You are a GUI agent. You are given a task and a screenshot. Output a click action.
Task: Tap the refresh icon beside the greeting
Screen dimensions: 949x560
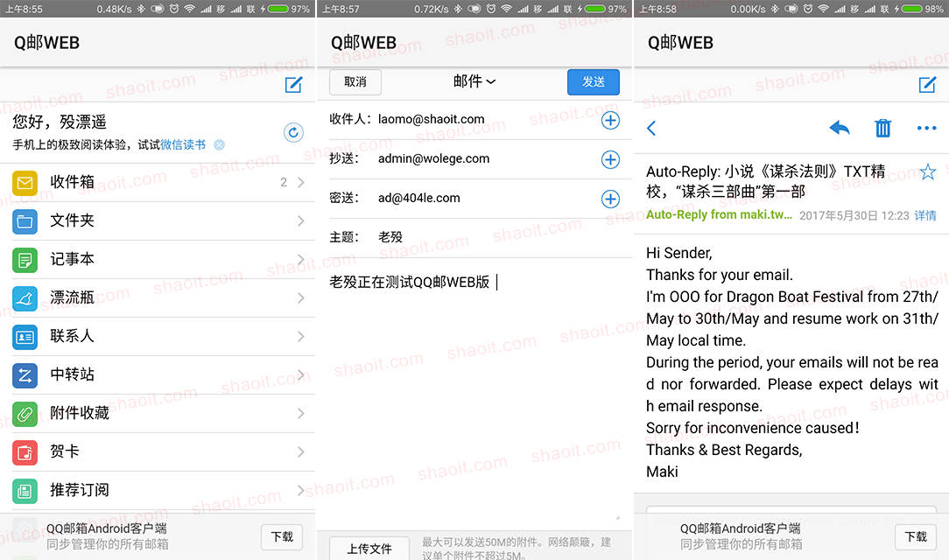(x=293, y=132)
